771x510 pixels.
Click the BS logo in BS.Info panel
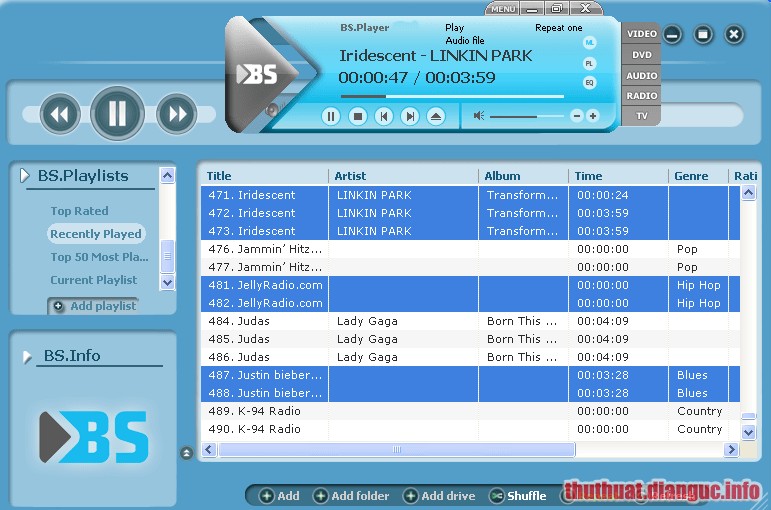pyautogui.click(x=93, y=437)
